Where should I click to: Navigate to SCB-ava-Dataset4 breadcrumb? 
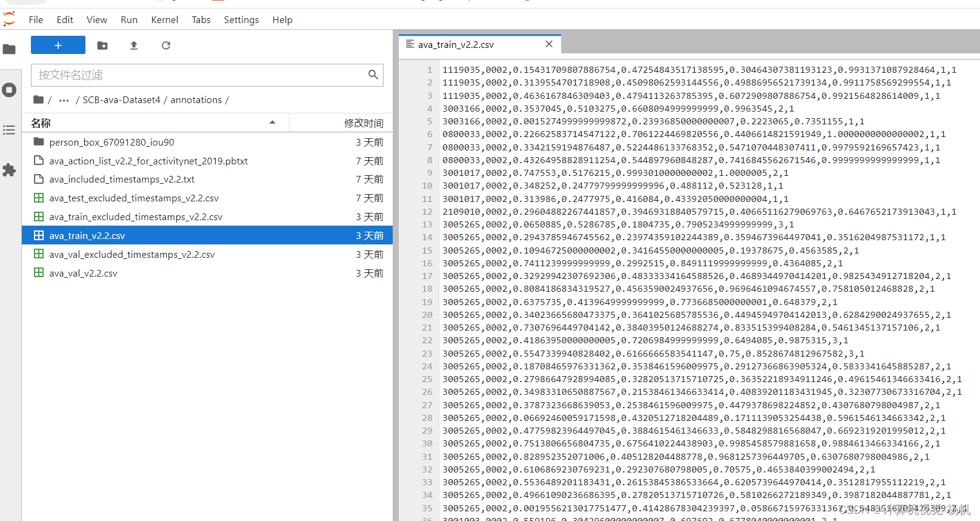point(121,100)
